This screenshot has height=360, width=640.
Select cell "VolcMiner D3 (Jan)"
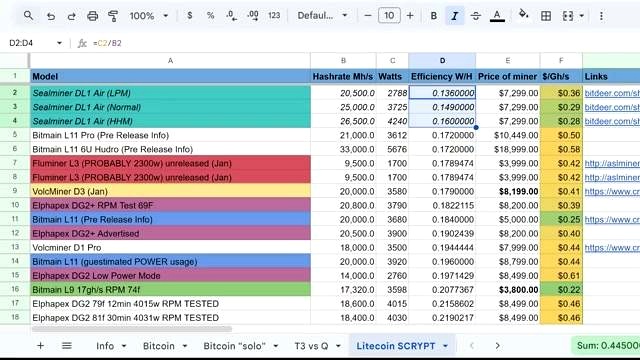click(170, 191)
